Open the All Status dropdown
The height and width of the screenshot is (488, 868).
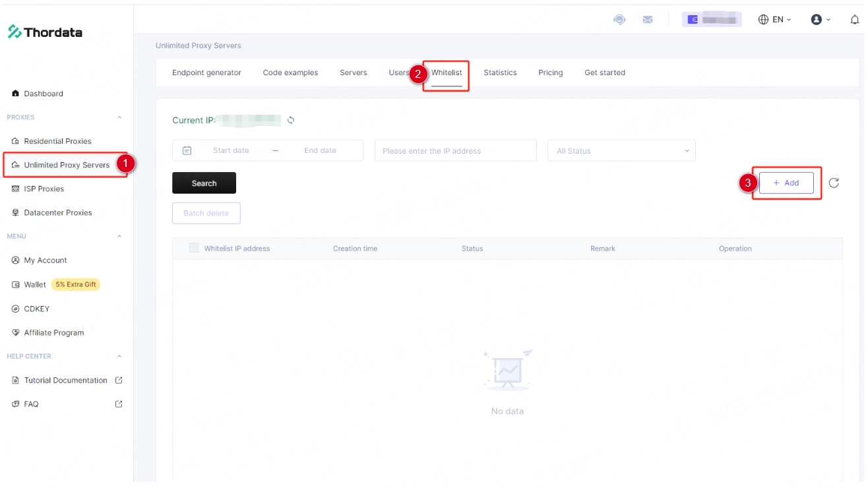point(621,150)
